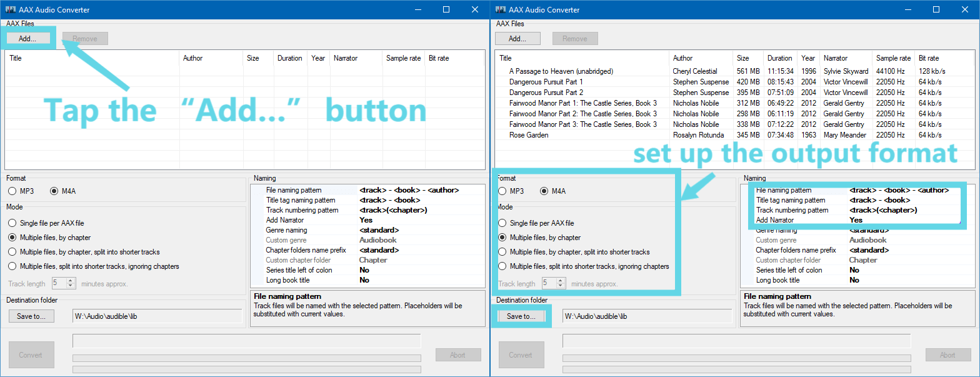
Task: Click Track length stepper in left window
Action: click(64, 283)
